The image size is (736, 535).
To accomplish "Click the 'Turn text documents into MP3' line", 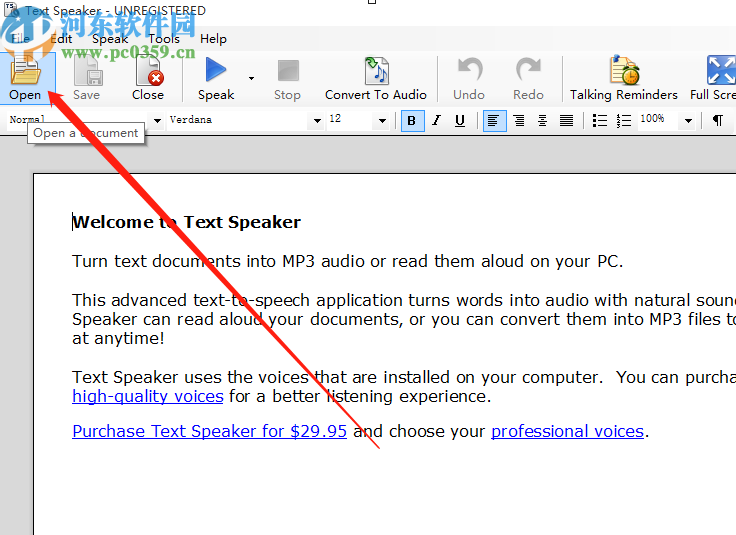I will coord(347,261).
